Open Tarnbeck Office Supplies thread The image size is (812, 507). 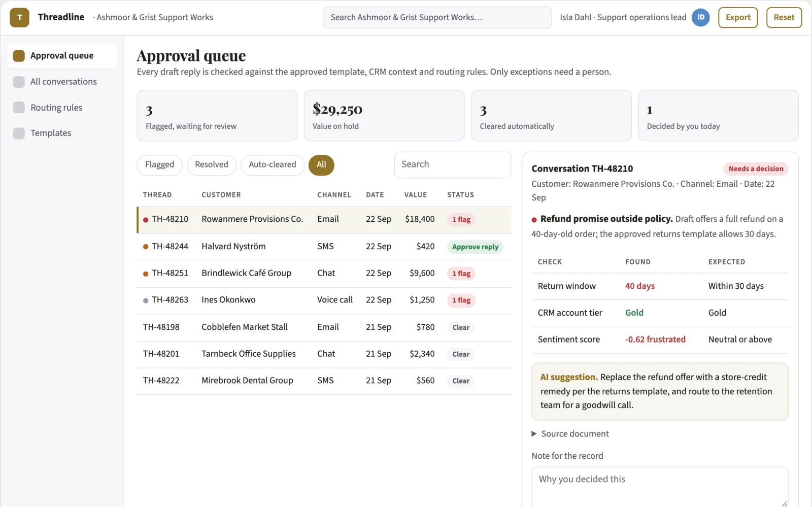(x=324, y=354)
